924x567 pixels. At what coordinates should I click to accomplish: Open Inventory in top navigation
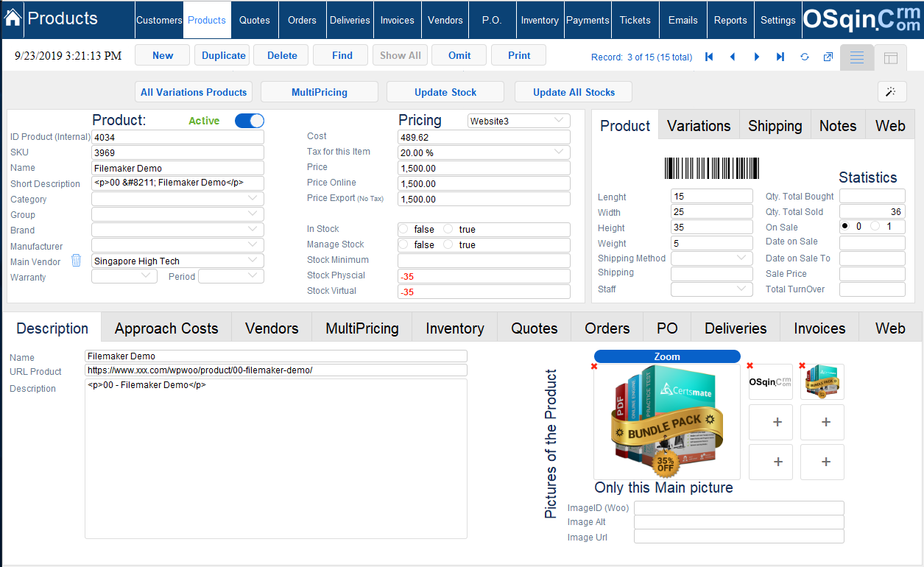(x=540, y=20)
